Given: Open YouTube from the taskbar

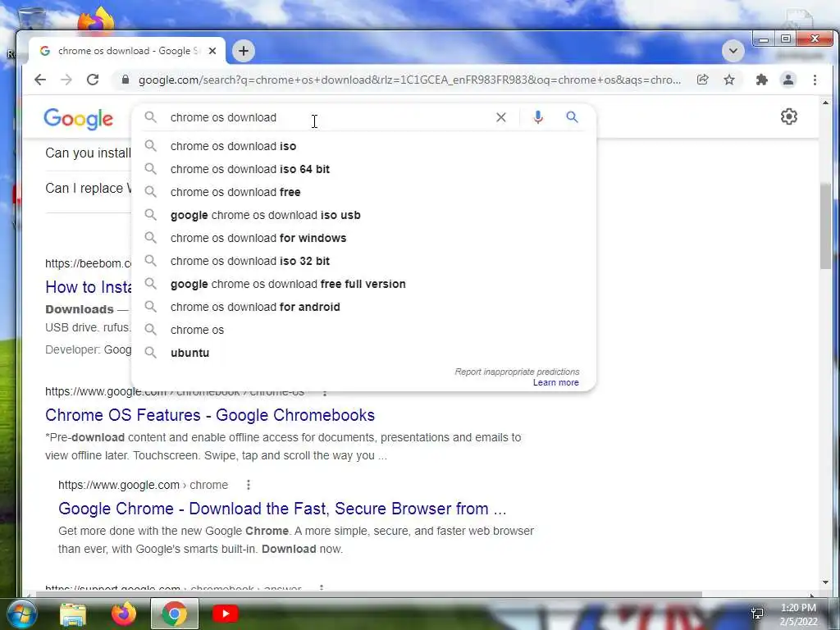Looking at the screenshot, I should pos(226,614).
